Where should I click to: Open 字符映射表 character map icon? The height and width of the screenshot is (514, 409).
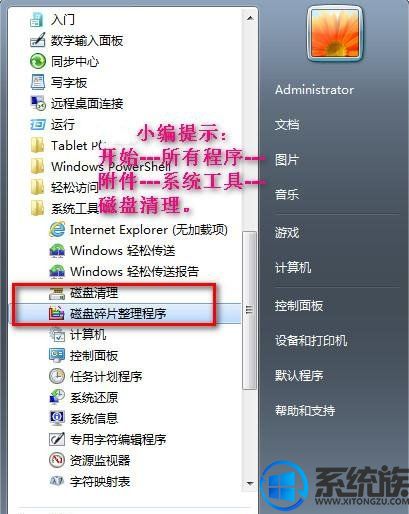[57, 481]
